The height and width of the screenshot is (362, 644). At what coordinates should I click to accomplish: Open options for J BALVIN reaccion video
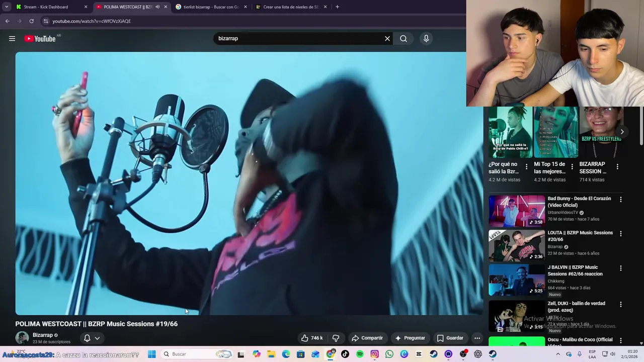(620, 268)
